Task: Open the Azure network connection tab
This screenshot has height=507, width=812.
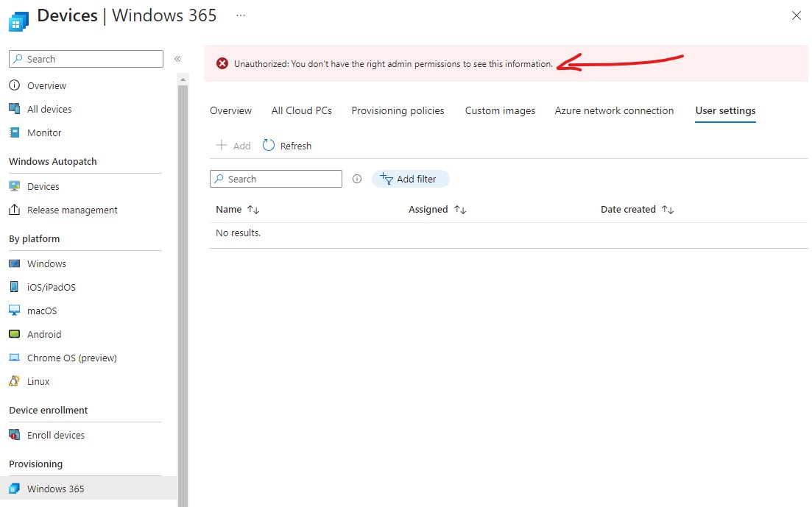Action: click(614, 110)
